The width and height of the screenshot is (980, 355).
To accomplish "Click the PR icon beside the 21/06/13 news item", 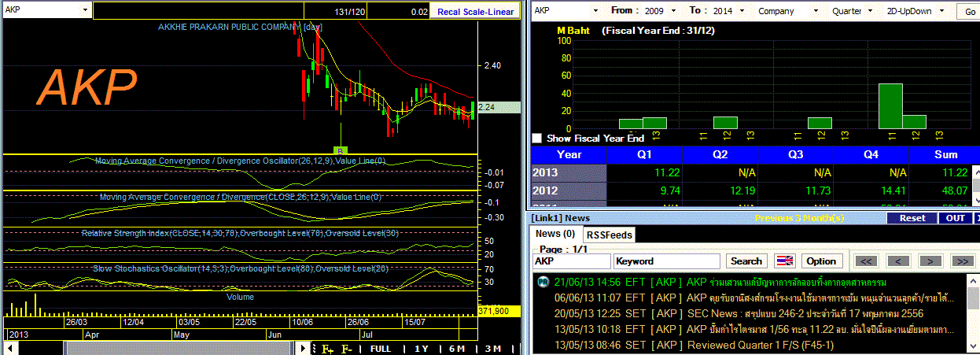I will [x=542, y=282].
